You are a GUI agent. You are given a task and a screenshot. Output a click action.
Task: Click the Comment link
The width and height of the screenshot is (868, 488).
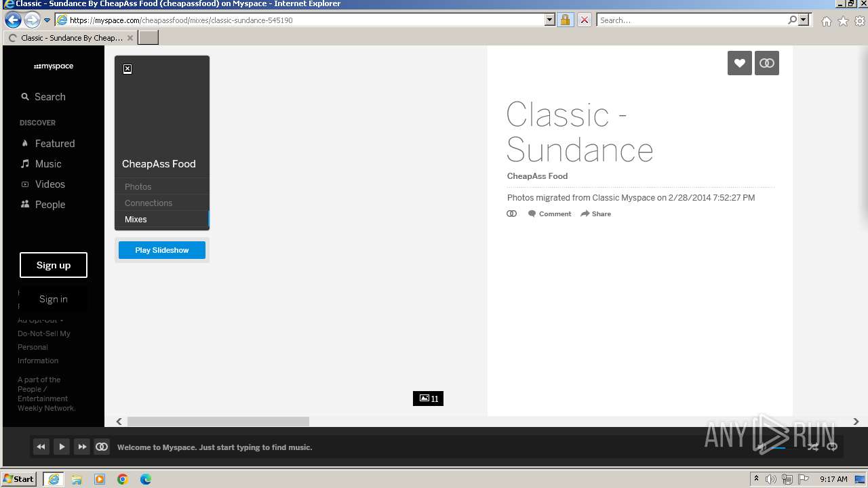click(550, 213)
